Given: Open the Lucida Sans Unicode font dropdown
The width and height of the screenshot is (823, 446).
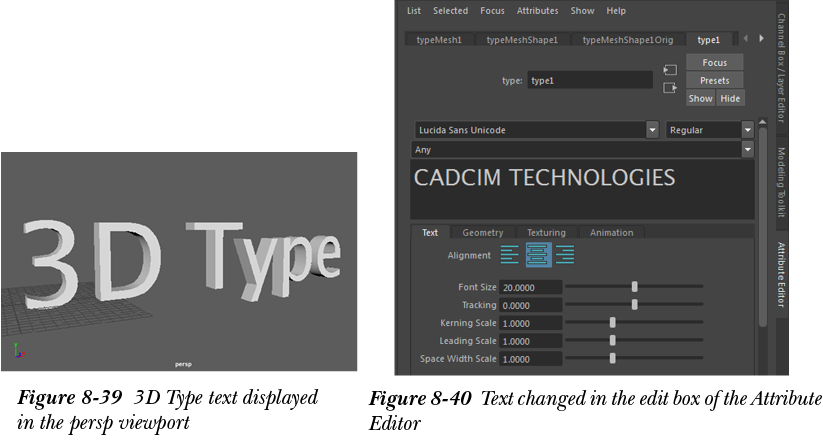Looking at the screenshot, I should pyautogui.click(x=652, y=130).
